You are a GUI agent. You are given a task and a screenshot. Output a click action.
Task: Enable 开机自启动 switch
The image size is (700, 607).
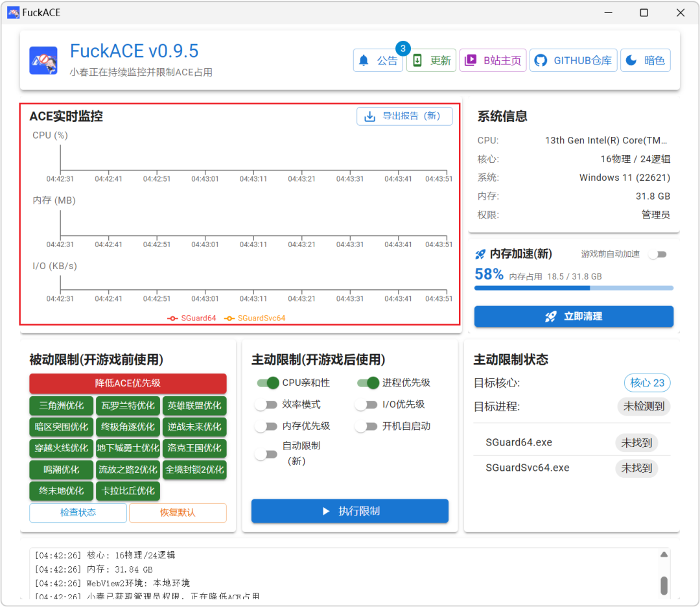coord(366,426)
